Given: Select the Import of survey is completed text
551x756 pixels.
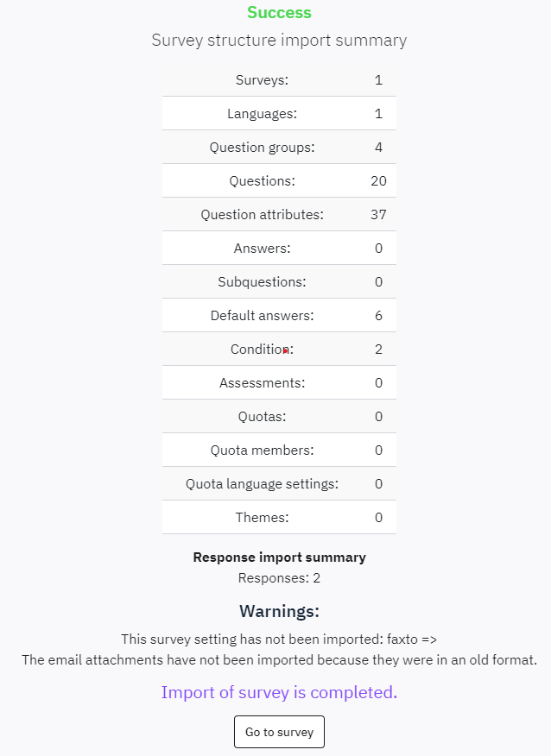Looking at the screenshot, I should coord(279,692).
